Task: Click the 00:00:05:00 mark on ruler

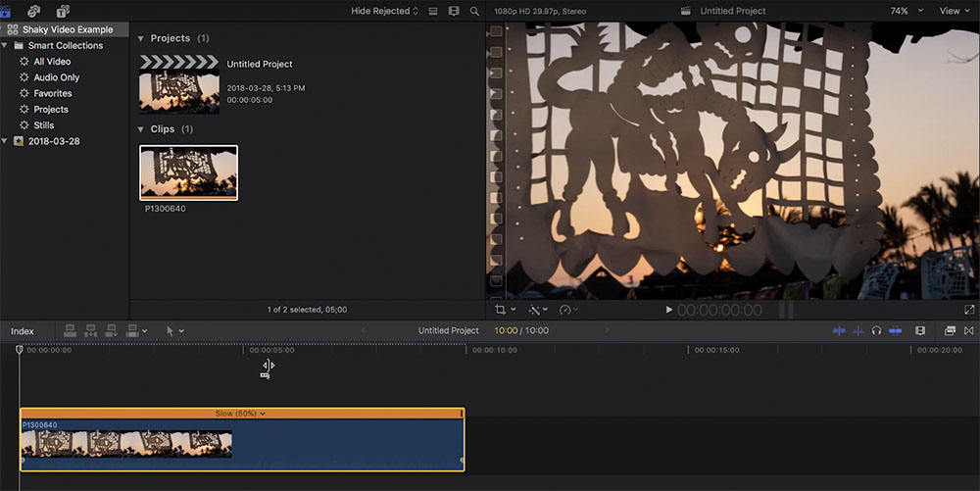Action: pyautogui.click(x=271, y=351)
